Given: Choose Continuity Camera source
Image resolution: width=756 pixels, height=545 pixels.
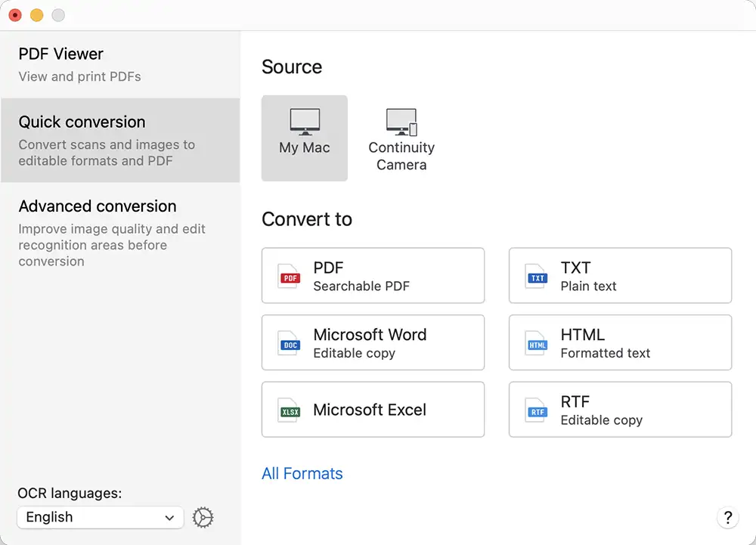Looking at the screenshot, I should click(401, 138).
